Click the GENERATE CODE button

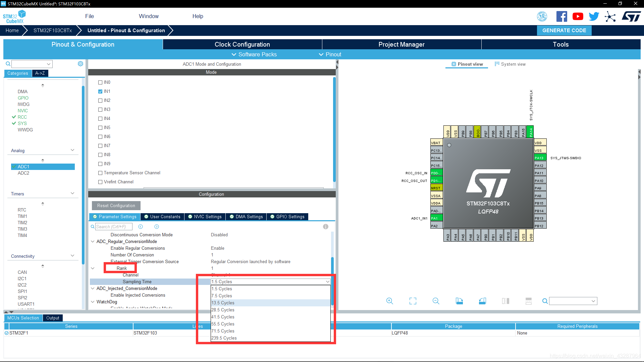click(564, 30)
